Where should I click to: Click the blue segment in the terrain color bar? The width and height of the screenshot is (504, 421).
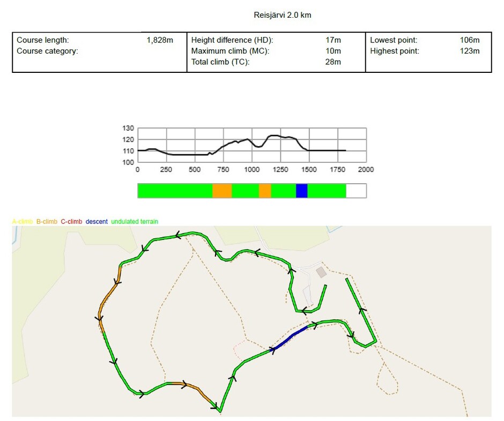301,191
